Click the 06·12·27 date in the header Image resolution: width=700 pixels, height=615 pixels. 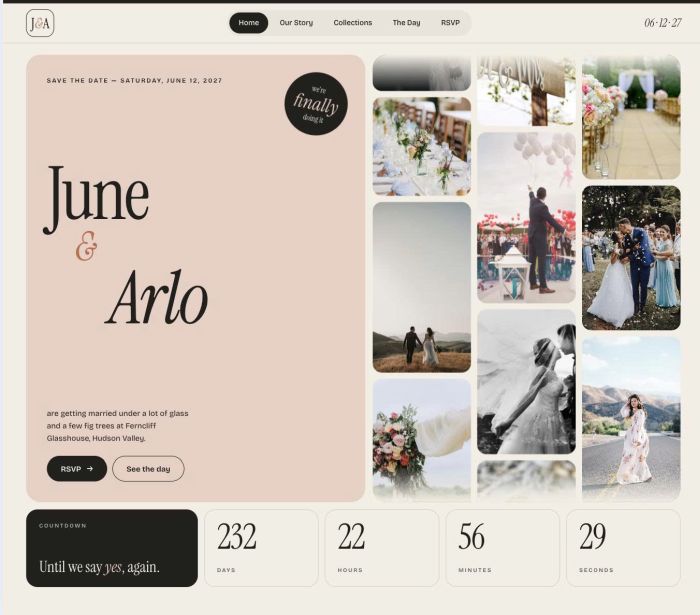(662, 23)
